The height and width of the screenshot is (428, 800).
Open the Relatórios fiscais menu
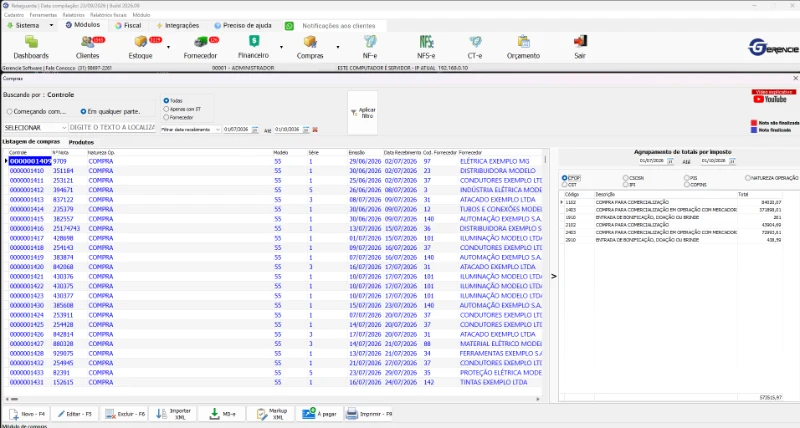[x=108, y=15]
